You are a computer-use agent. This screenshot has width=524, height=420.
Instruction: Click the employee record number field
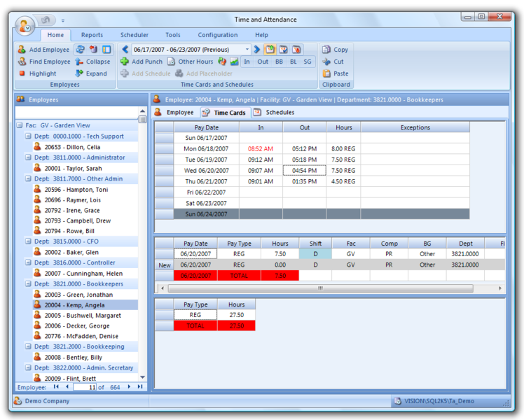[x=85, y=387]
